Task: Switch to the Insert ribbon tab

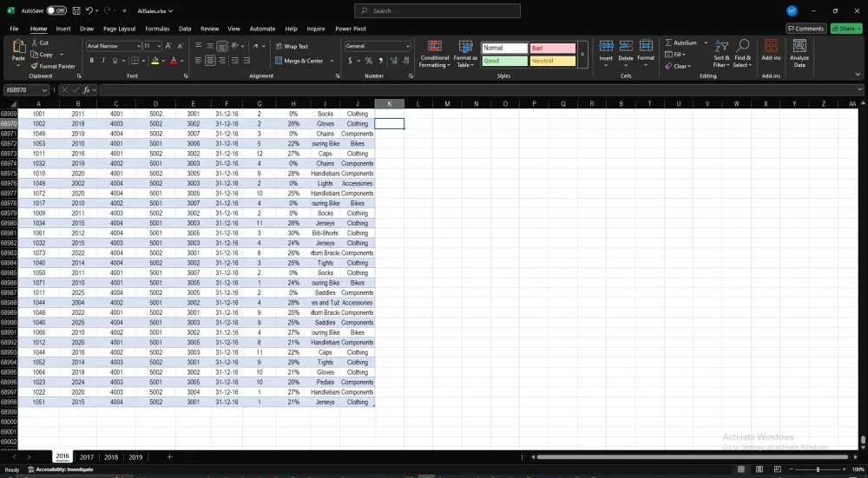Action: pyautogui.click(x=63, y=29)
